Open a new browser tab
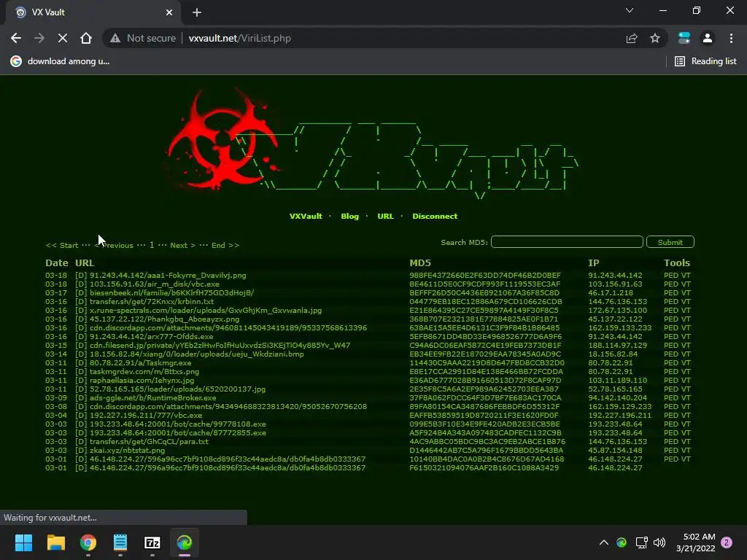This screenshot has width=747, height=560. click(197, 12)
